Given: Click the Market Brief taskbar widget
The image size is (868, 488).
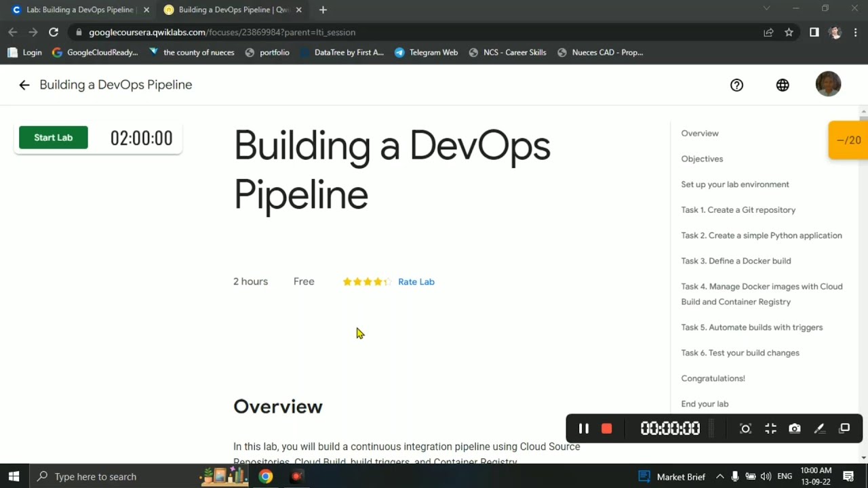Looking at the screenshot, I should pos(672,476).
